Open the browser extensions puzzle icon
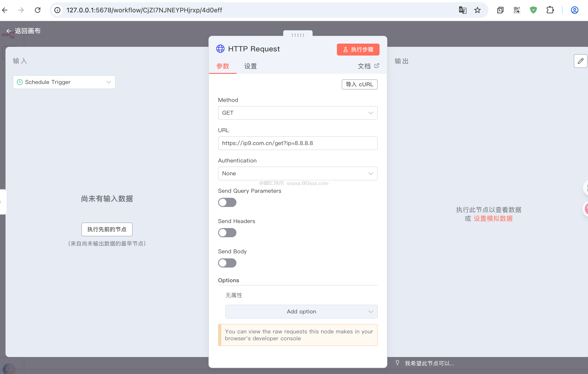Screen dimensions: 588x374 [550, 10]
